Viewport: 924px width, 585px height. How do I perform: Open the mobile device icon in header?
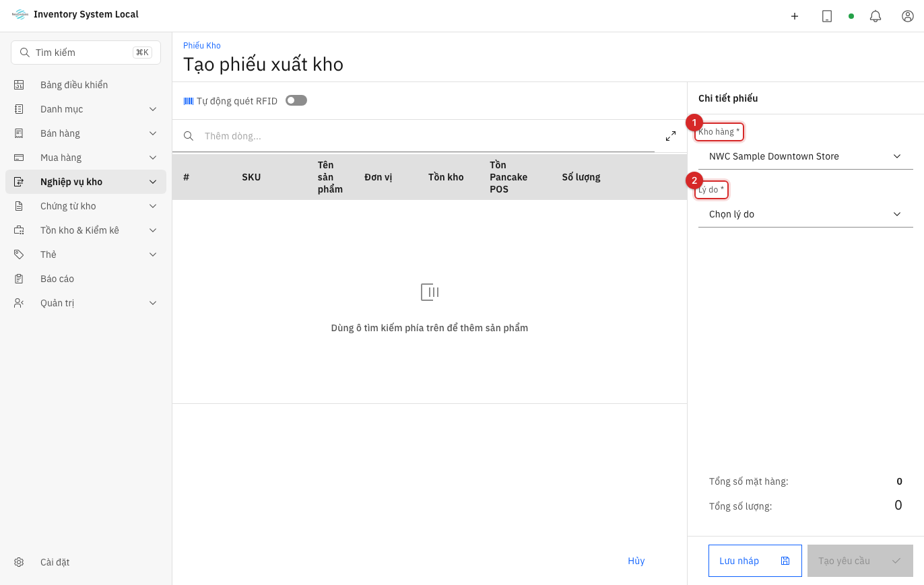[827, 16]
